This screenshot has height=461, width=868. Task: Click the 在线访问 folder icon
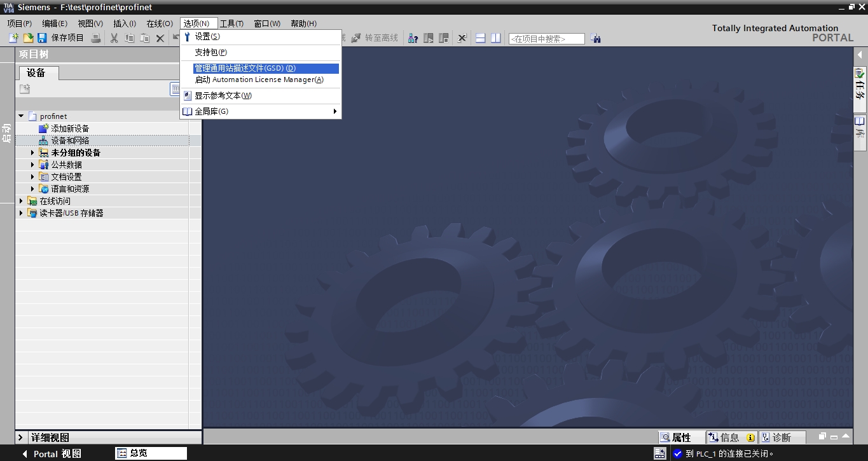32,201
